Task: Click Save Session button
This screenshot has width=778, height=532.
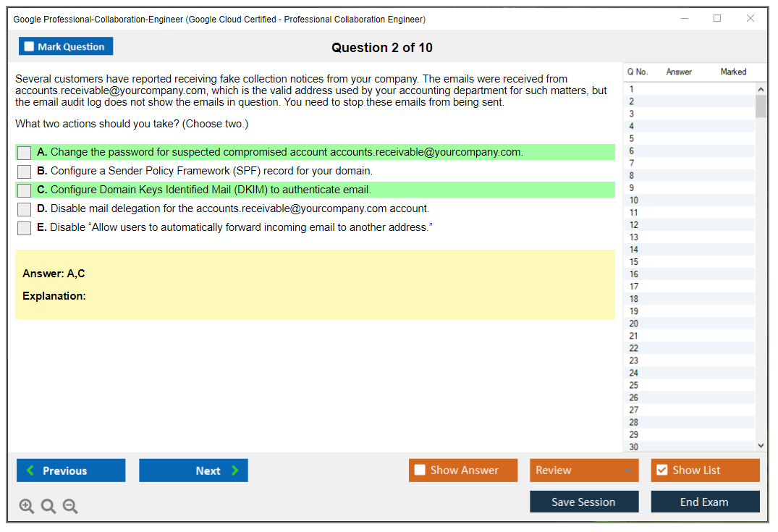Action: tap(584, 502)
